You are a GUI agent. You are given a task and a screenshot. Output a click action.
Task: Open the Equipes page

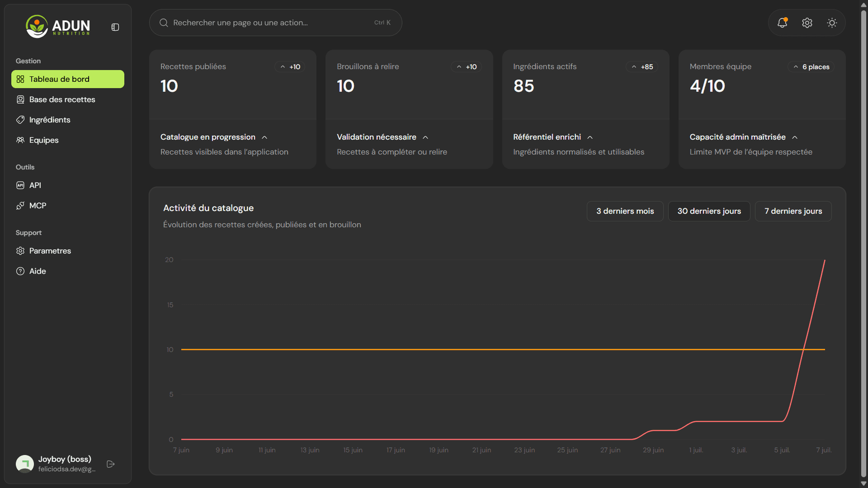68,140
